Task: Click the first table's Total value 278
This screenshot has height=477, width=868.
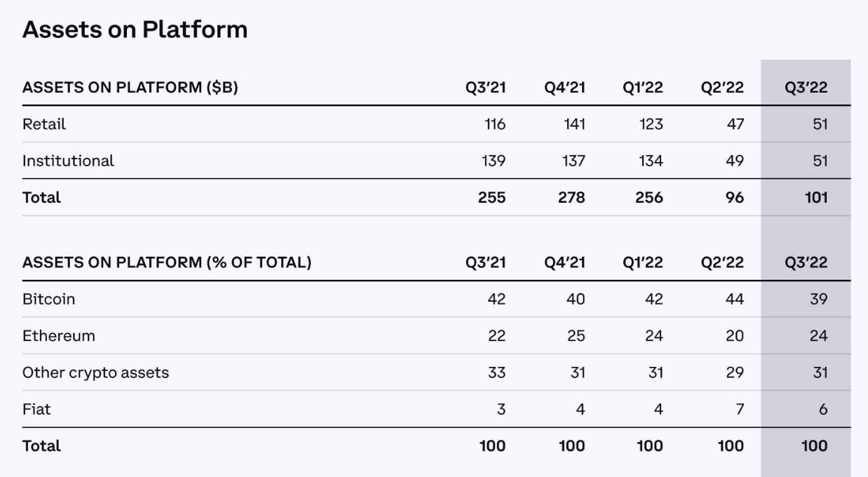Action: [x=571, y=198]
